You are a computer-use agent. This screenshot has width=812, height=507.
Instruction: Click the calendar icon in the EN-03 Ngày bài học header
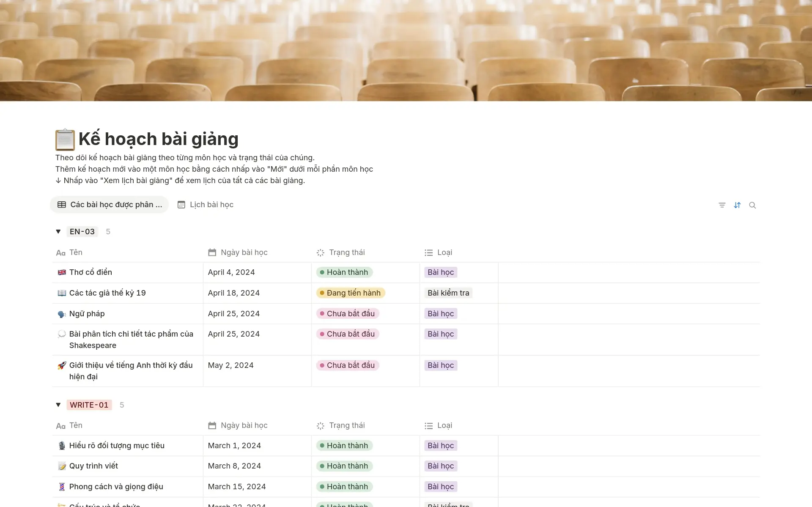[212, 252]
